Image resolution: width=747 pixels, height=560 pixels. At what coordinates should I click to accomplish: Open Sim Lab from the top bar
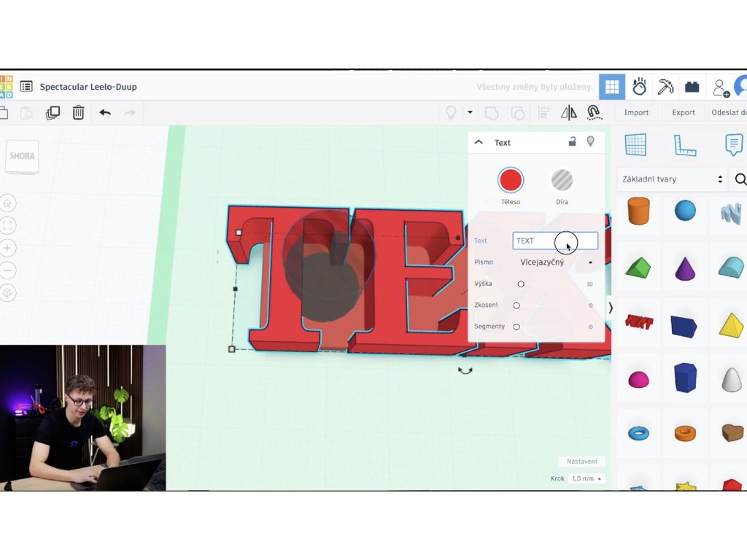coord(639,87)
